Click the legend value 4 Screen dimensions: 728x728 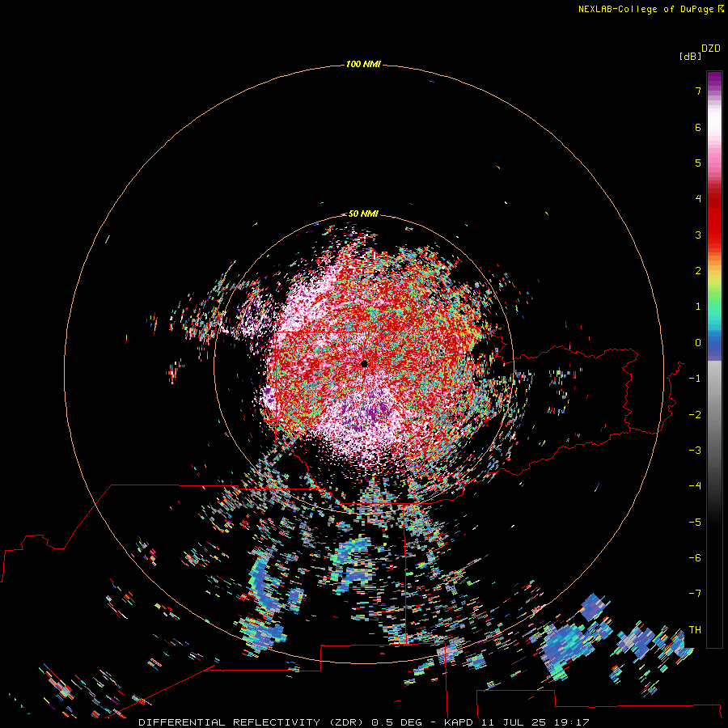(698, 199)
